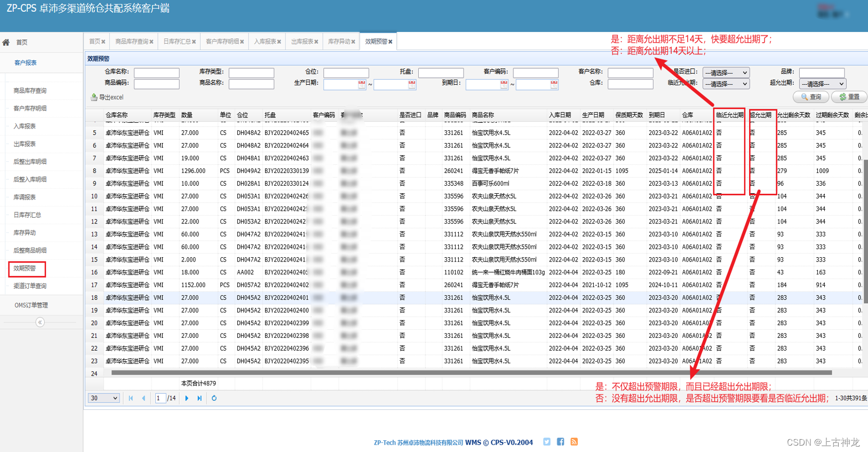Image resolution: width=868 pixels, height=452 pixels.
Task: Refresh the grid with reload icon
Action: pos(214,398)
